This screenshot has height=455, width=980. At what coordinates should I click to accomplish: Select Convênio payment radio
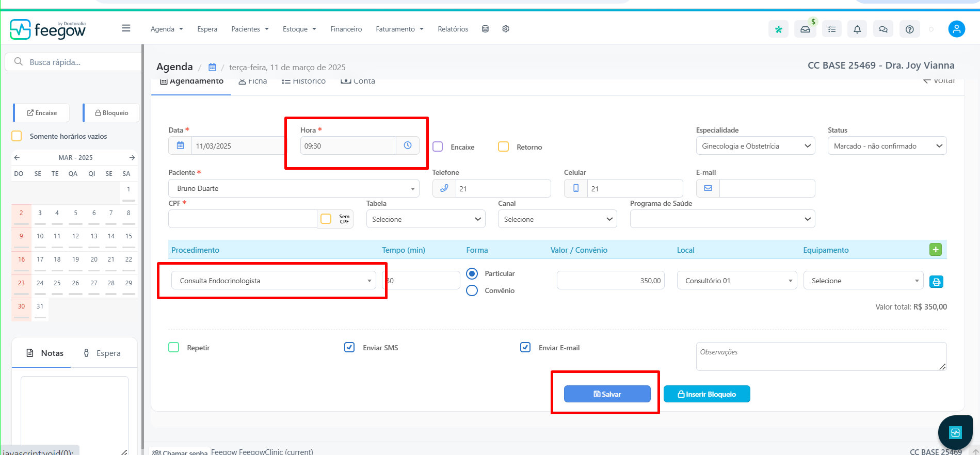click(472, 290)
